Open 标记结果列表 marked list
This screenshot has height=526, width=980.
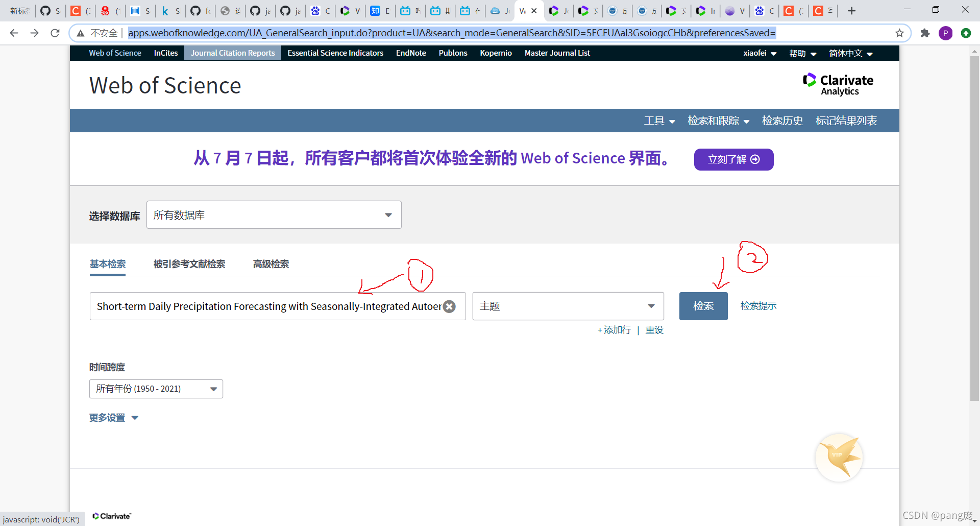(x=846, y=121)
